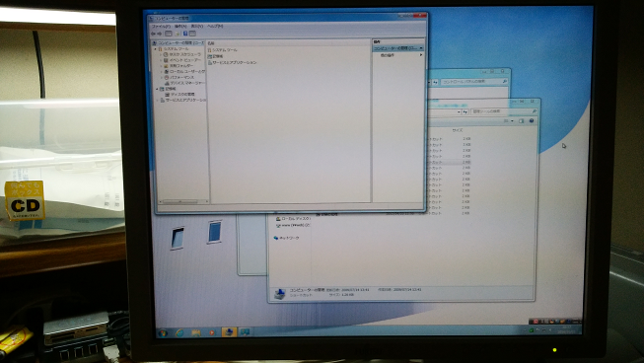Open the Windows Start orb

pos(163,332)
